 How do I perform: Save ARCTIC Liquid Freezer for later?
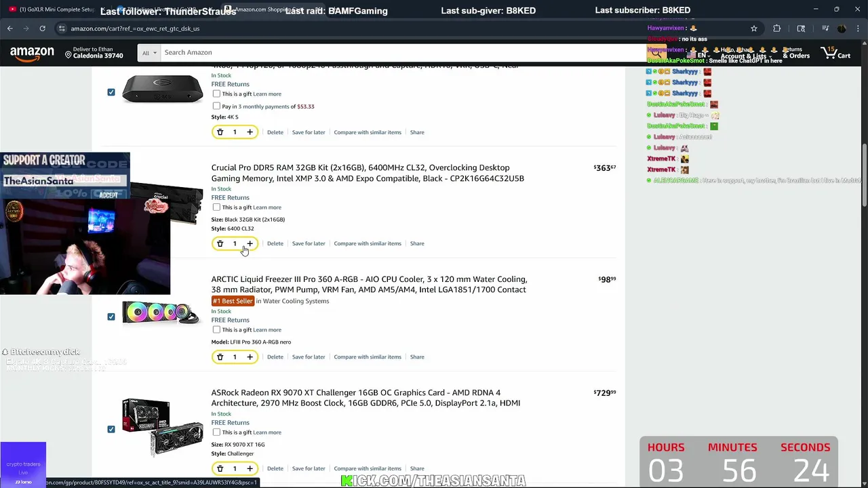click(309, 357)
